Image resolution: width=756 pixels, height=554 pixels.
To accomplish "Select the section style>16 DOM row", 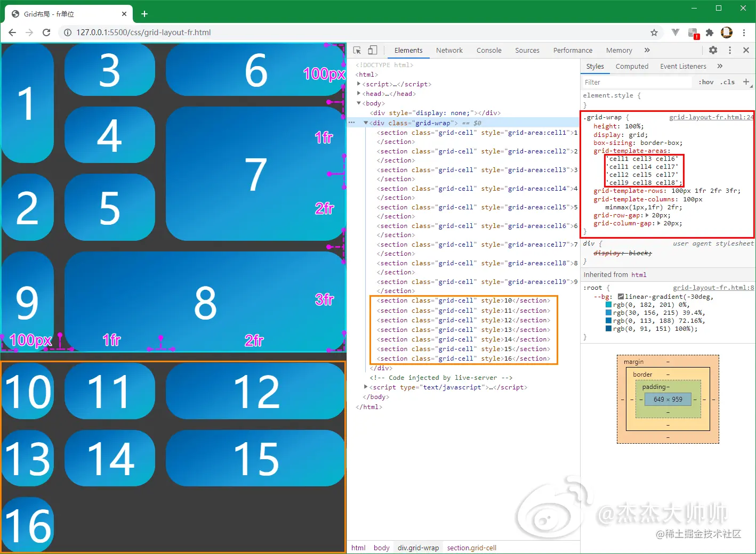I will [464, 359].
